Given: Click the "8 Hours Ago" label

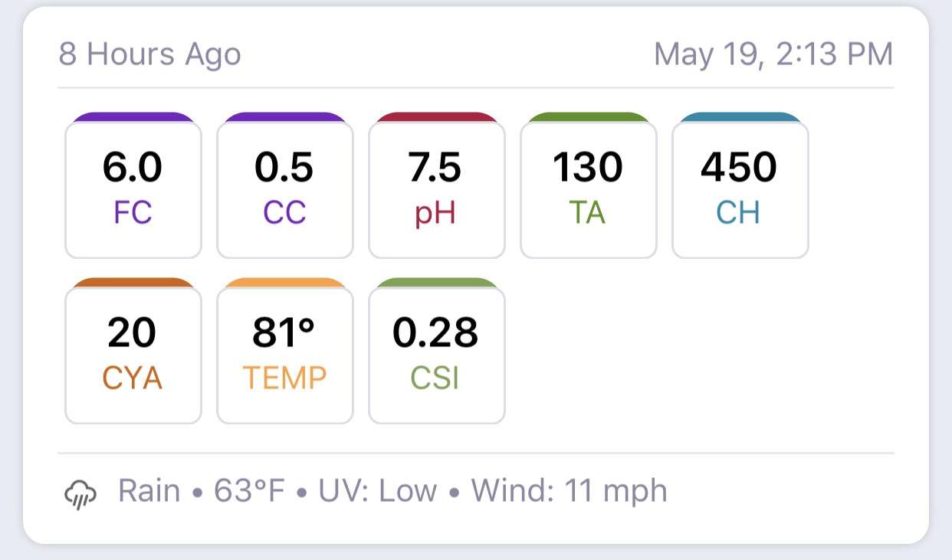Looking at the screenshot, I should click(150, 54).
